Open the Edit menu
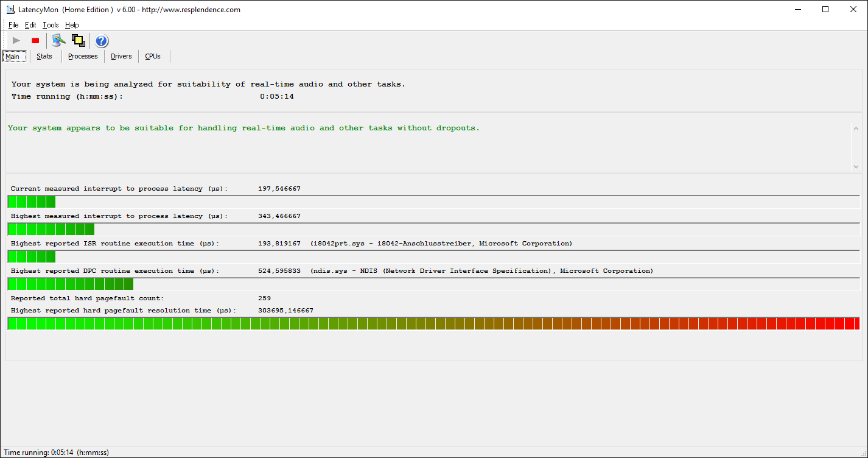This screenshot has height=458, width=868. [30, 25]
